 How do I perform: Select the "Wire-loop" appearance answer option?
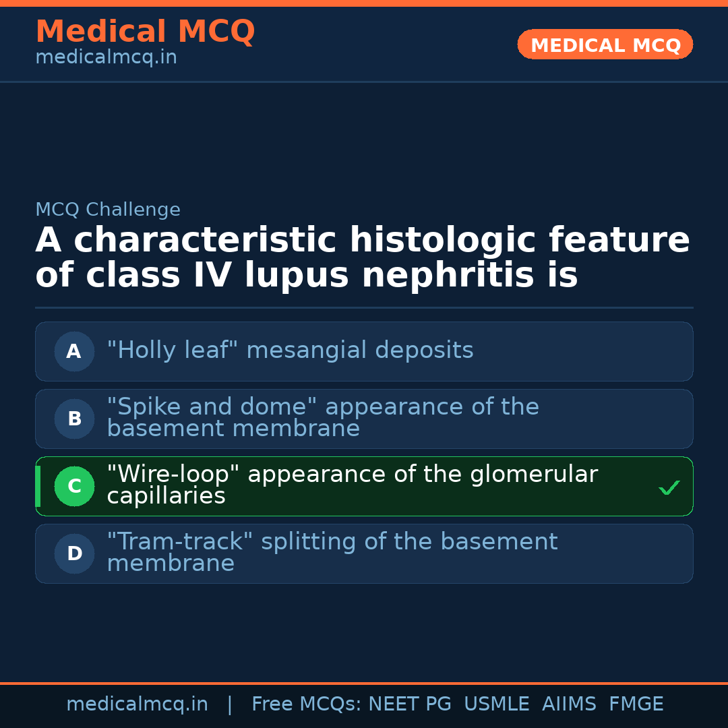coord(352,485)
